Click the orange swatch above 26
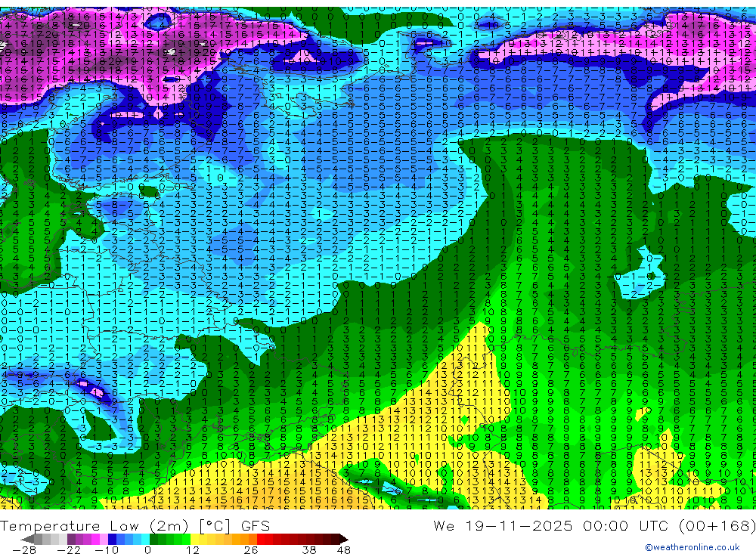Viewport: 756px width, 554px height. click(x=253, y=539)
